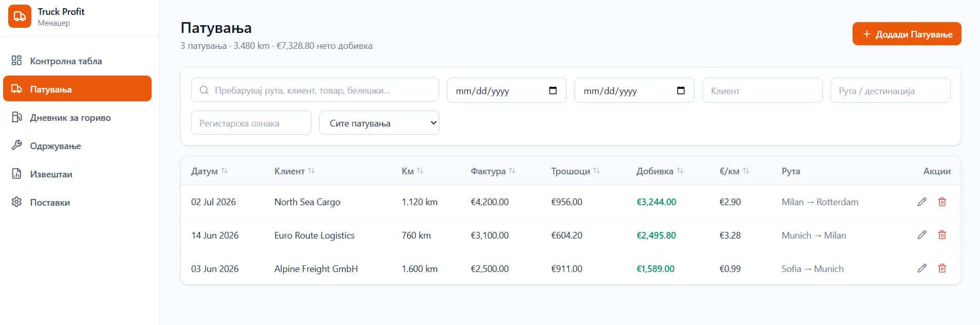Click the 760 km distance cell
Screen dimensions: 980x325
(416, 236)
